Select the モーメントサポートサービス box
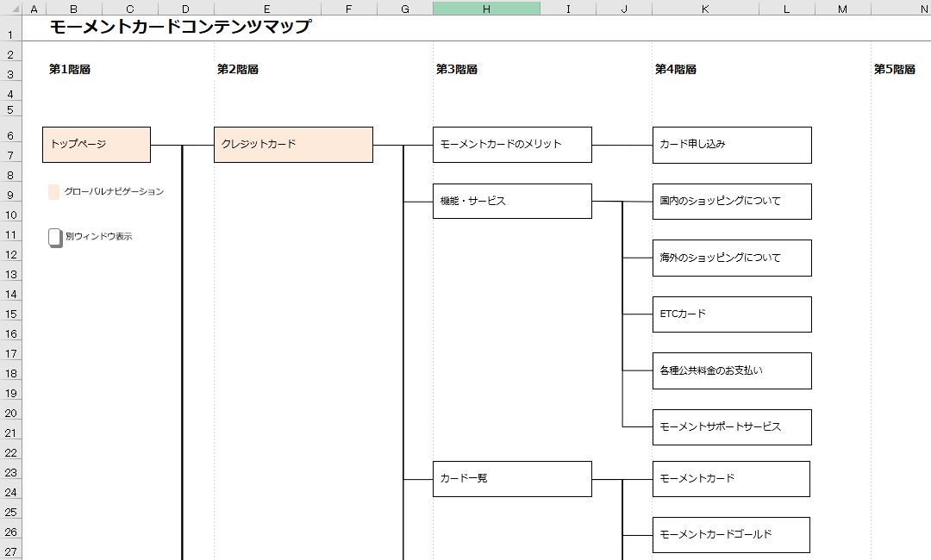Screen dimensions: 931x560 pos(731,426)
